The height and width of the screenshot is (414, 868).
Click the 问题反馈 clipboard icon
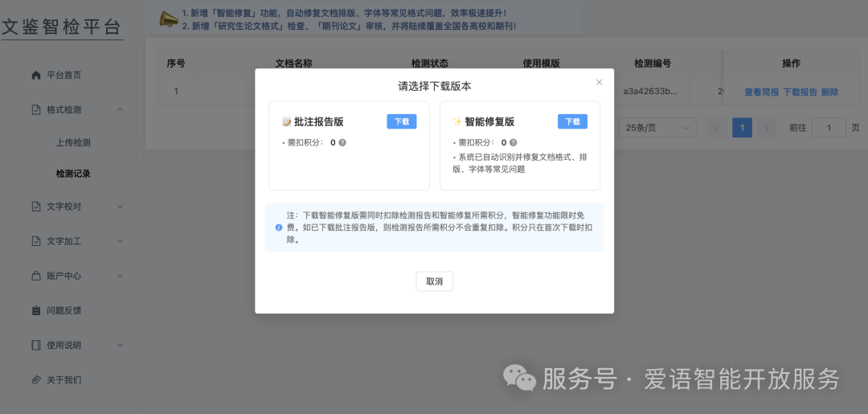[35, 310]
